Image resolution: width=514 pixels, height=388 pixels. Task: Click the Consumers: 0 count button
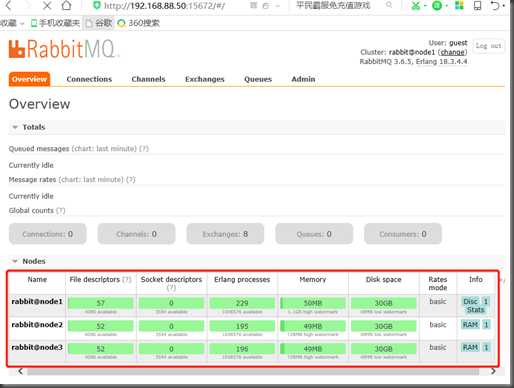coord(403,234)
